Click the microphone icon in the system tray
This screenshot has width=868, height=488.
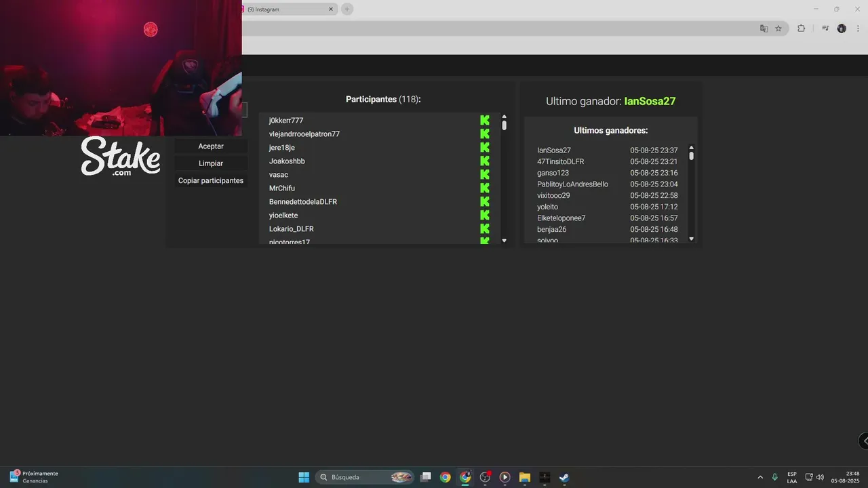[x=775, y=477]
